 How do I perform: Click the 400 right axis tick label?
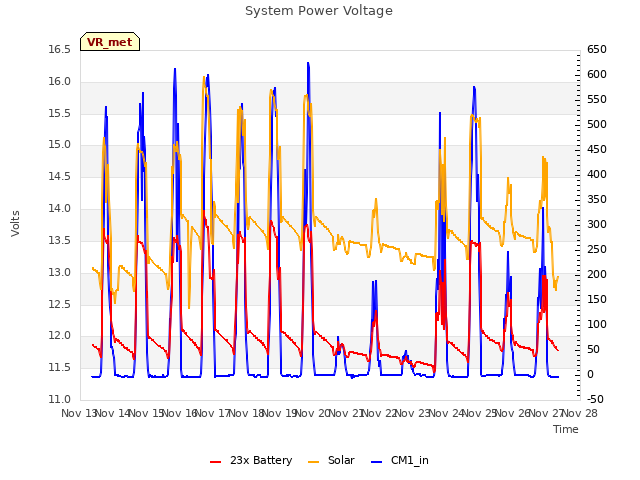597,174
